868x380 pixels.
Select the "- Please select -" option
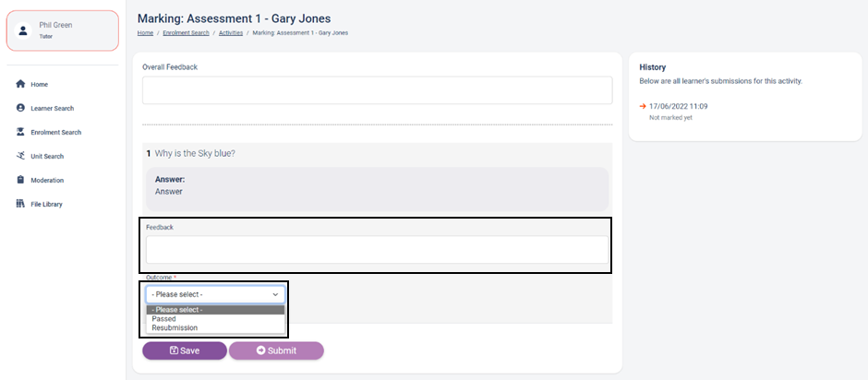tap(177, 310)
